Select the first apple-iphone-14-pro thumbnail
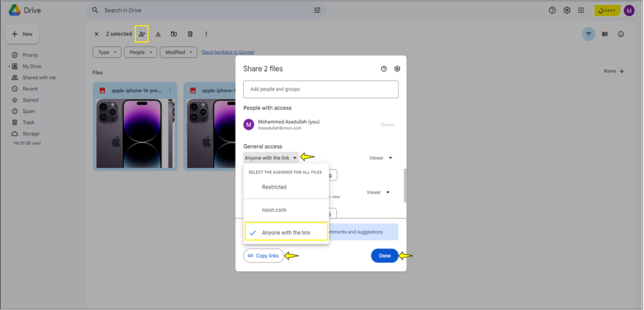The height and width of the screenshot is (310, 644). (135, 133)
